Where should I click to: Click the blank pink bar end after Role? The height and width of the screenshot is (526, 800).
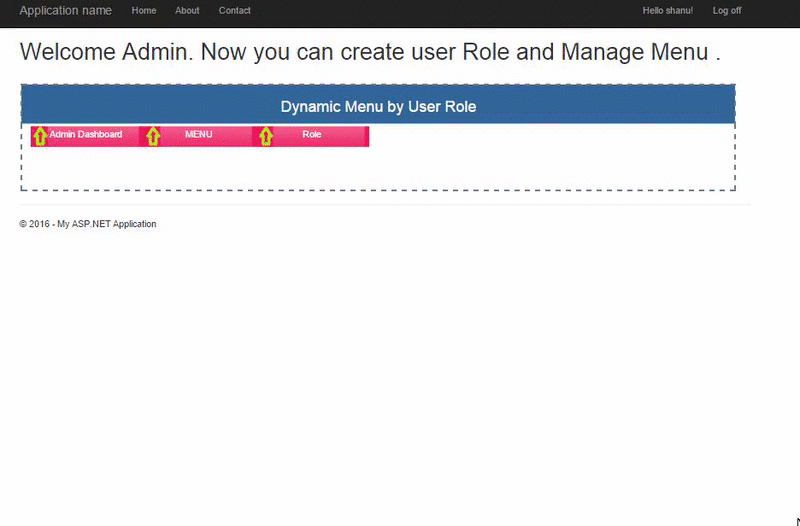tap(354, 136)
